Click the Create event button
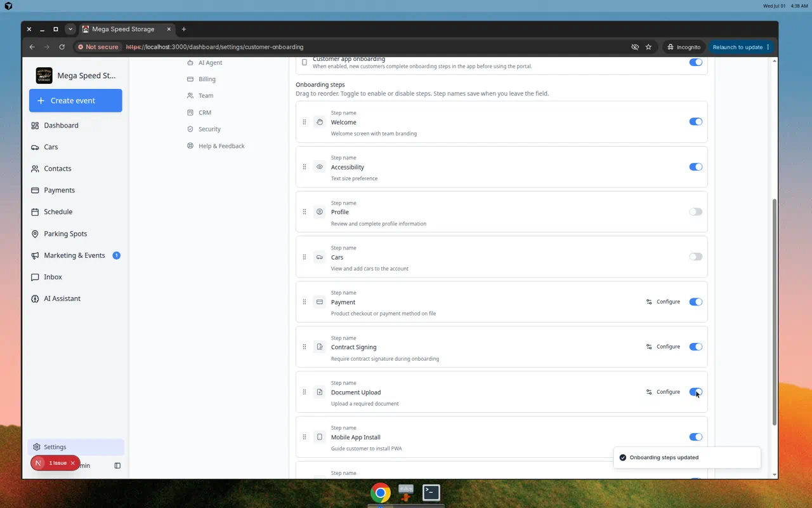 [x=75, y=100]
